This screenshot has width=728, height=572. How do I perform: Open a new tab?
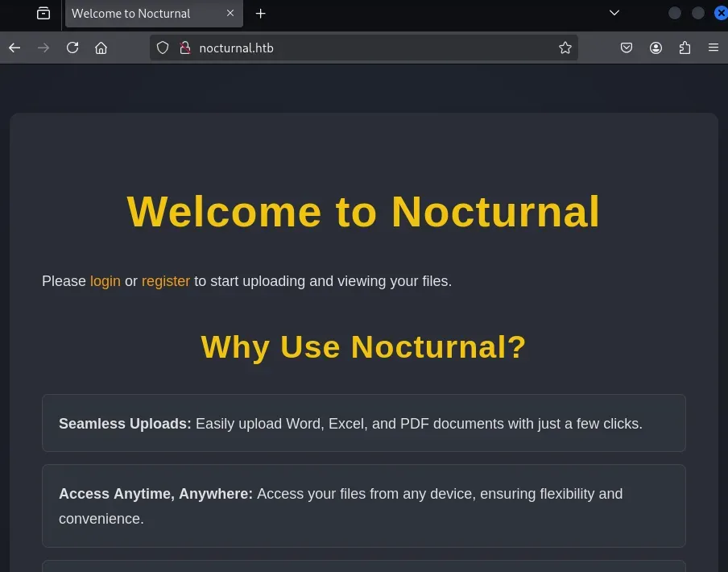pos(260,14)
